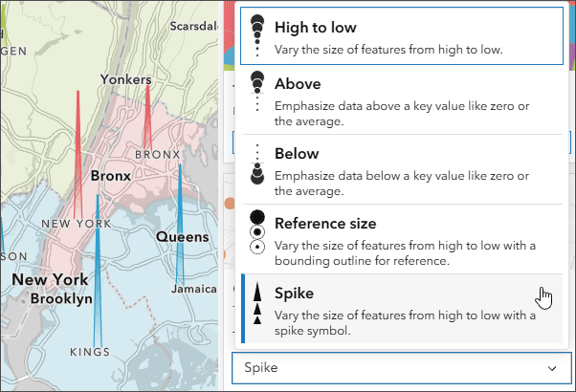Select "Reference size" from the theme list
Image resolution: width=576 pixels, height=392 pixels.
tap(324, 223)
